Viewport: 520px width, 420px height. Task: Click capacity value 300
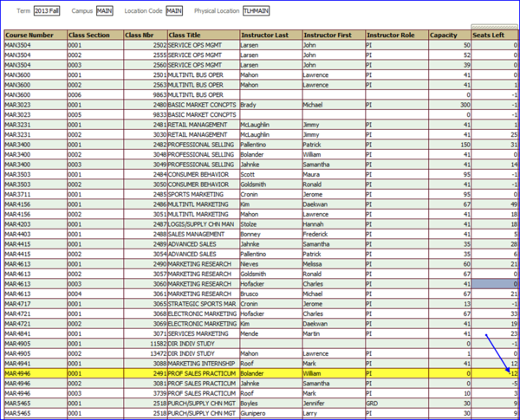pyautogui.click(x=465, y=105)
